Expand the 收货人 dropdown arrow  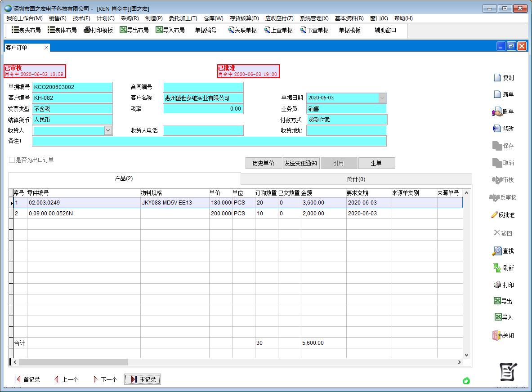(x=108, y=130)
